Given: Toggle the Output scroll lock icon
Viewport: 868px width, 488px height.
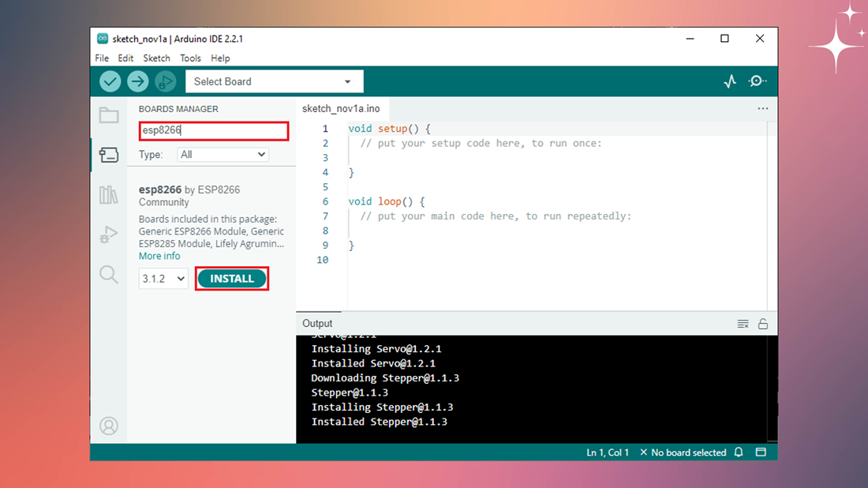Looking at the screenshot, I should 763,324.
